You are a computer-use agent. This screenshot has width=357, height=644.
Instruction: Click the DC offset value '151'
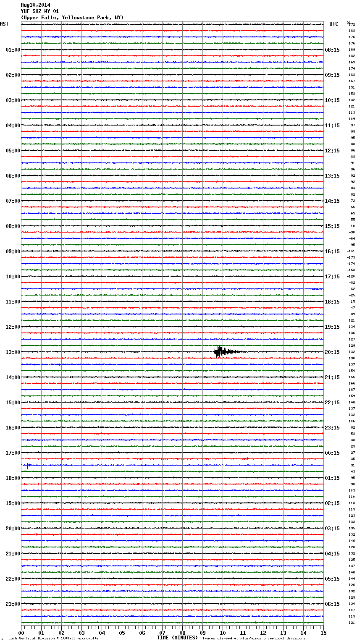point(352,87)
